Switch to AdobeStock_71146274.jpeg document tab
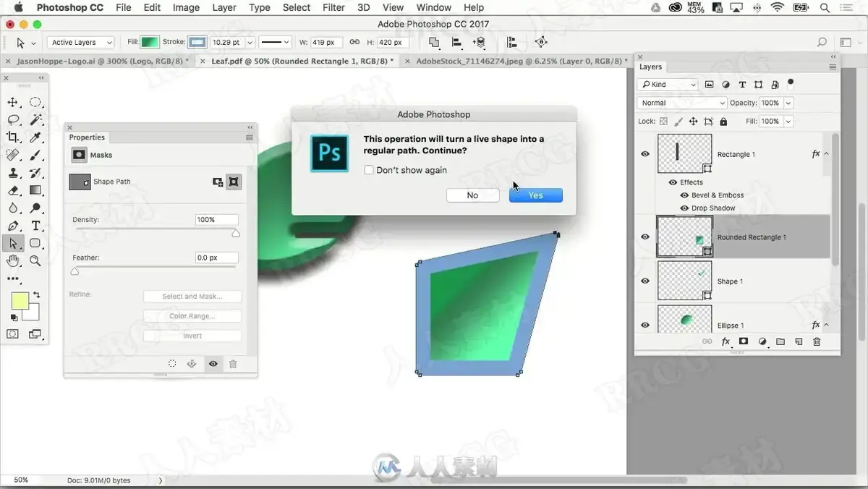The height and width of the screenshot is (489, 868). tap(519, 61)
